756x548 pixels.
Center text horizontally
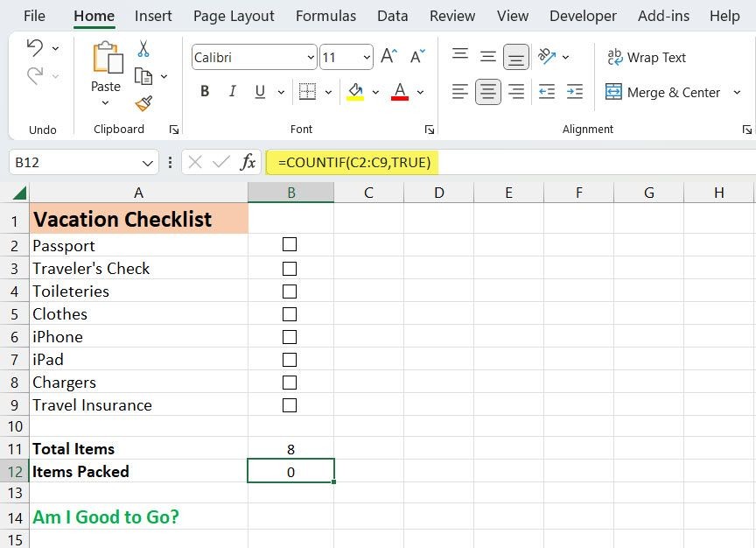click(x=488, y=92)
